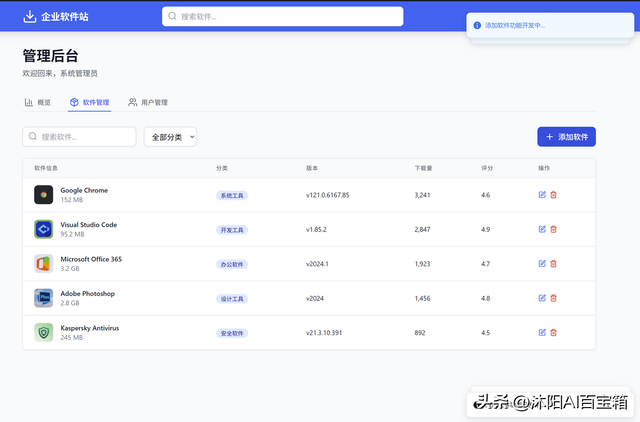Click the Visual Studio Code software name

[89, 224]
